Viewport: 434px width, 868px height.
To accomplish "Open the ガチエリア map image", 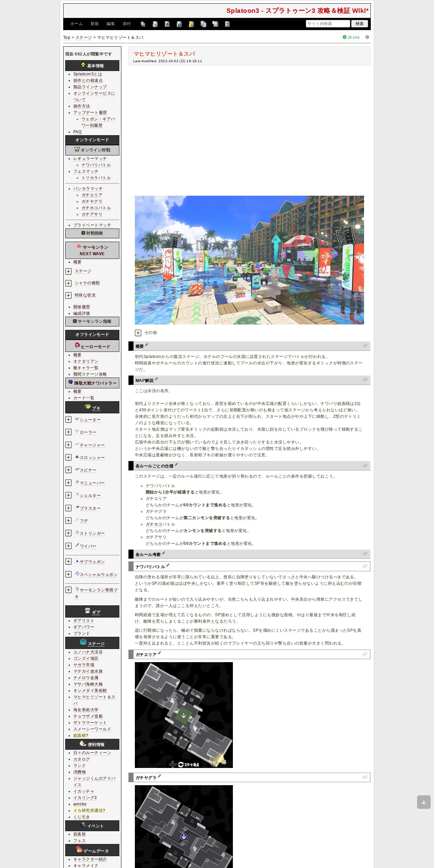I will coord(184,715).
